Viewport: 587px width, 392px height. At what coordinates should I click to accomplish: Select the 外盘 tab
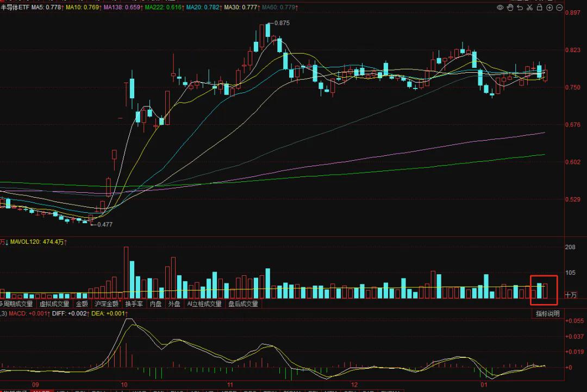[x=174, y=304]
